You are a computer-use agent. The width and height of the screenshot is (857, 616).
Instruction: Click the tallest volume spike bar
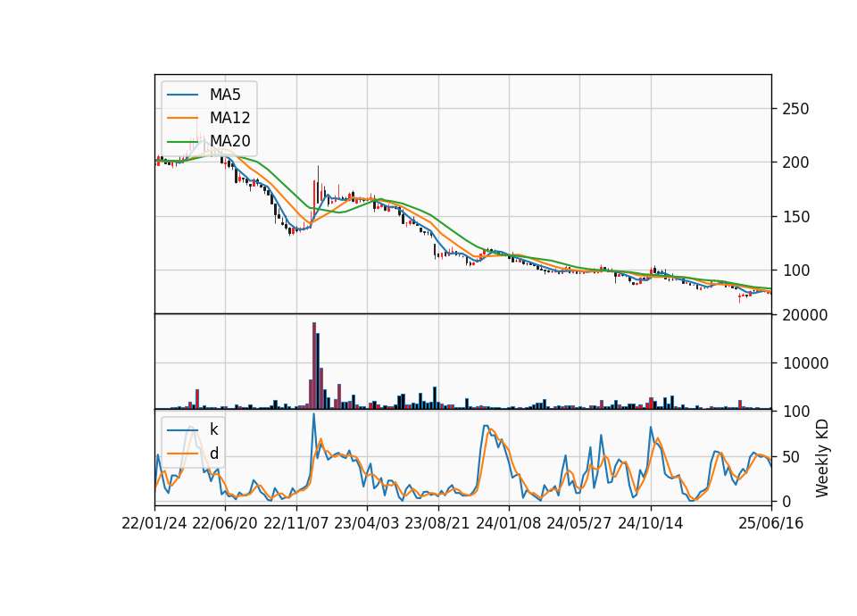314,366
